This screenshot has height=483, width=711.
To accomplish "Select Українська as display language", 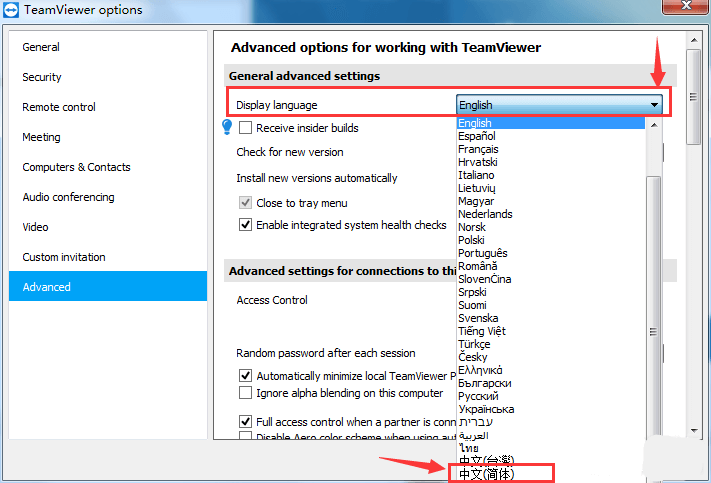I will 550,409.
